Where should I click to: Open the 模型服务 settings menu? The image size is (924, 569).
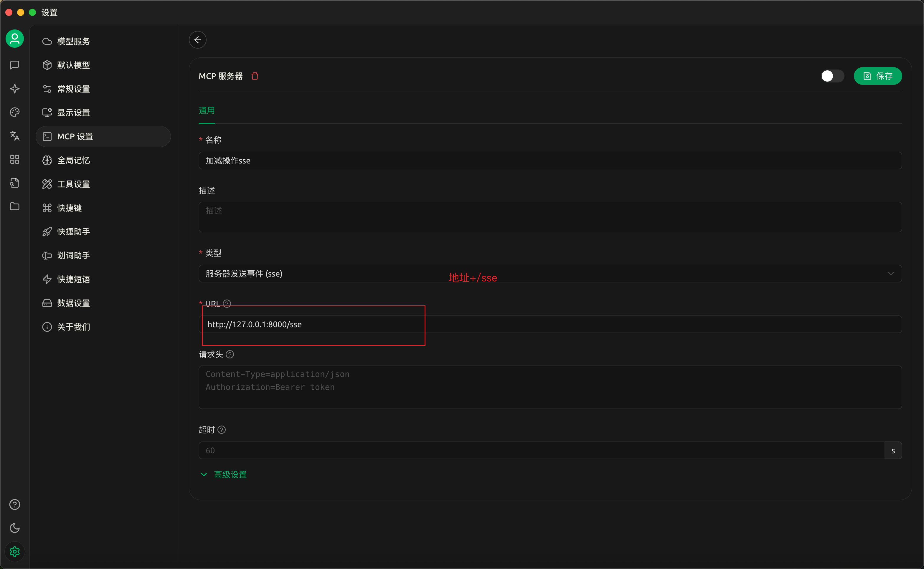(103, 42)
